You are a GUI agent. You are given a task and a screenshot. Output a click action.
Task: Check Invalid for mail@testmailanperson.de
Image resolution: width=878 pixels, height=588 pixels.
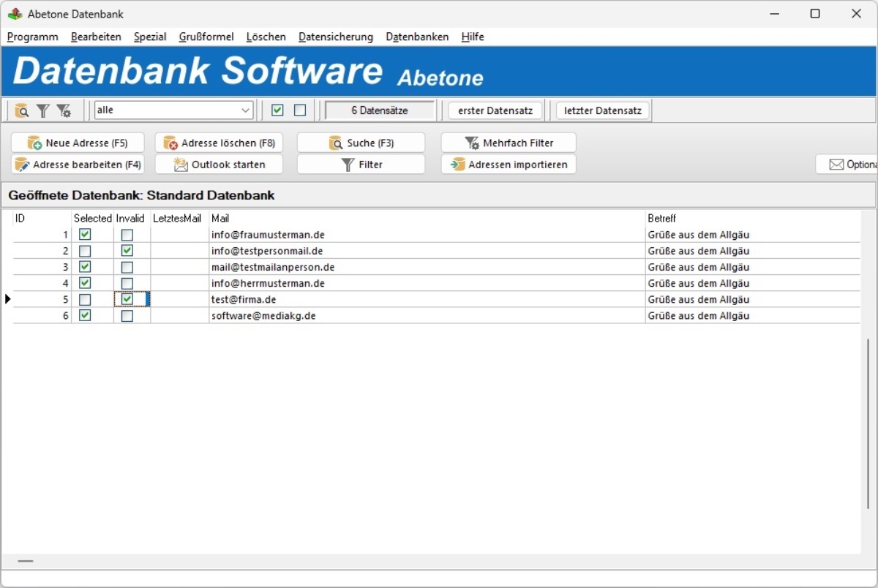127,267
